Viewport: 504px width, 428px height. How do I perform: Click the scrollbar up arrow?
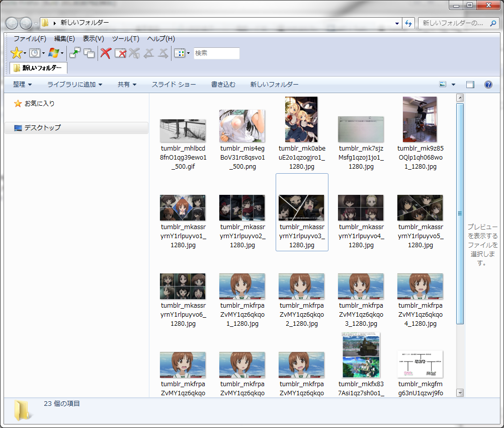pos(460,98)
